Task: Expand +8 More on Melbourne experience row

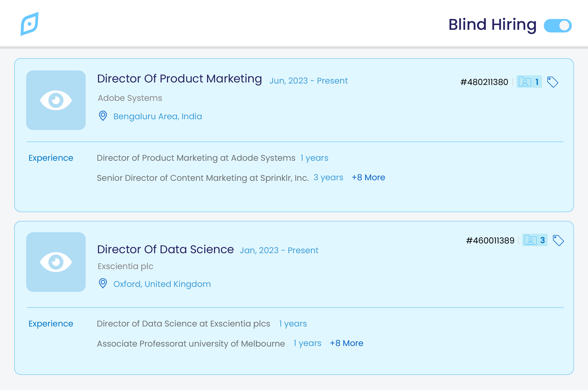Action: 346,343
